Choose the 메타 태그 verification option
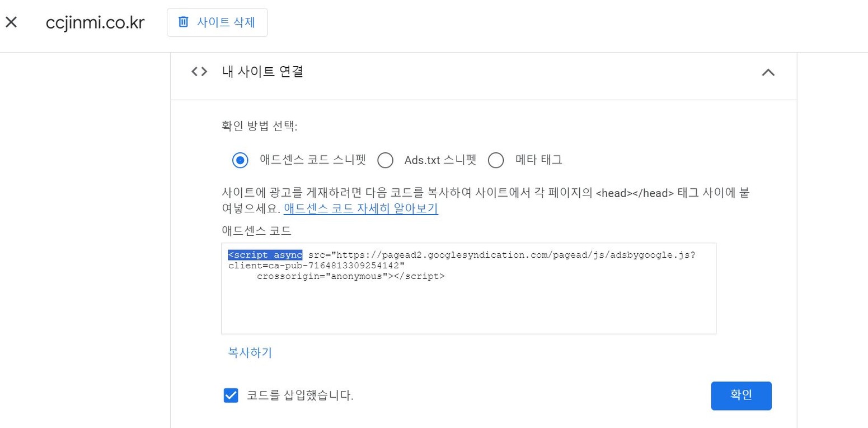 coord(496,160)
